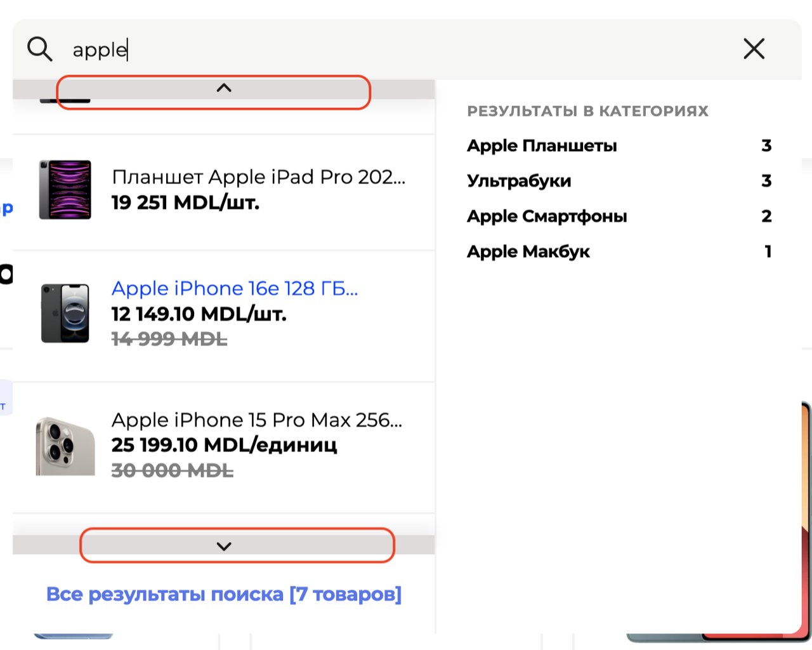812x650 pixels.
Task: Click the price '25 199.10 MDL/единиц'
Action: coord(225,445)
